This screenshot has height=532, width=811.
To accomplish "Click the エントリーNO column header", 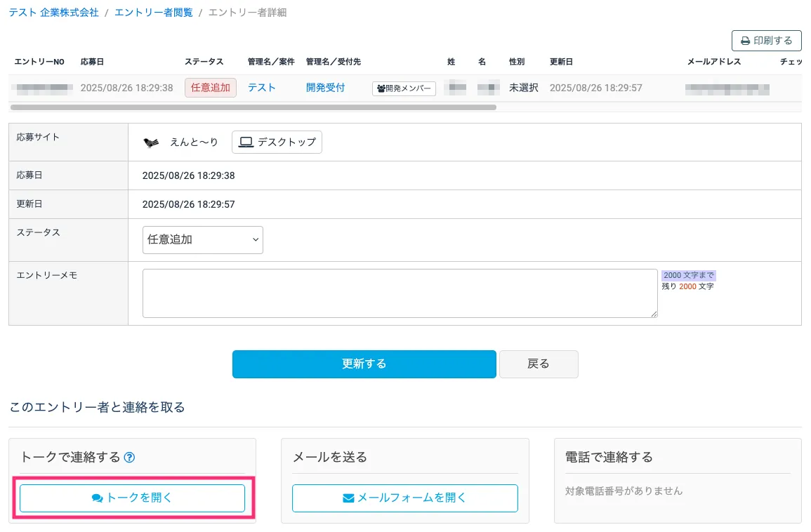I will coord(40,62).
